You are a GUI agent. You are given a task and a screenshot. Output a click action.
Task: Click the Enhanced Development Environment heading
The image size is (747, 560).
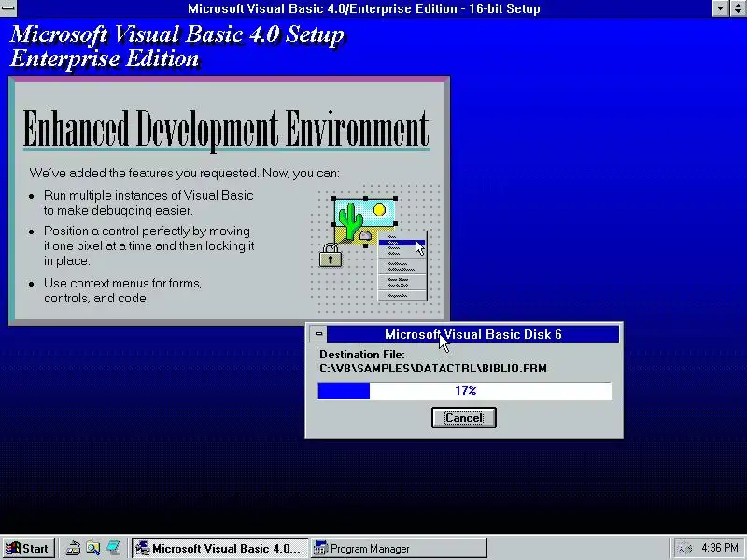226,130
